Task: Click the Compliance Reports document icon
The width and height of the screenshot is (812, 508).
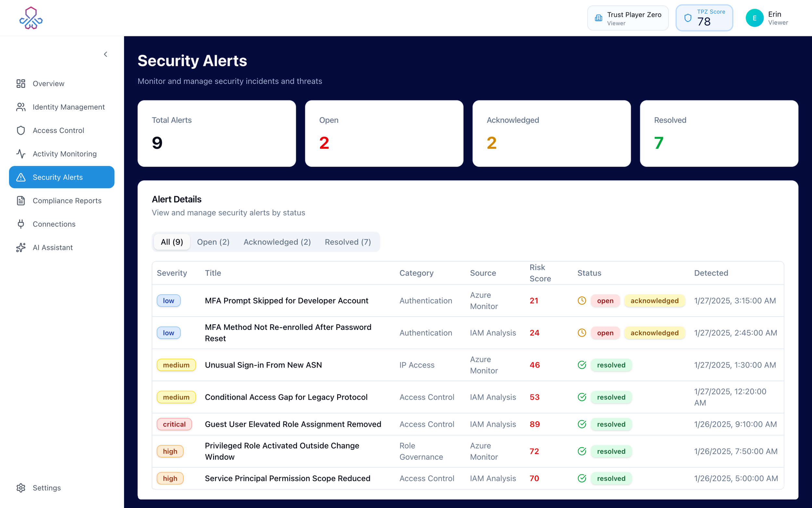Action: tap(21, 201)
